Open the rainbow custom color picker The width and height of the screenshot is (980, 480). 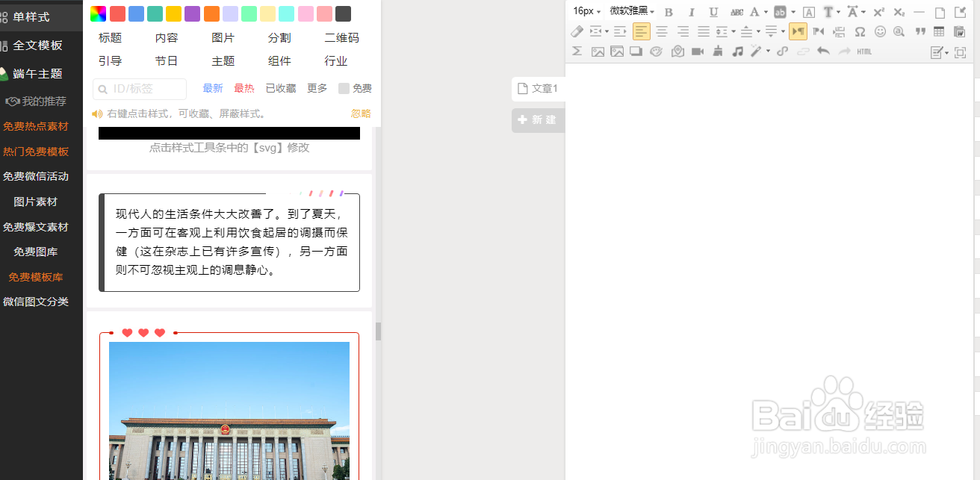click(98, 13)
